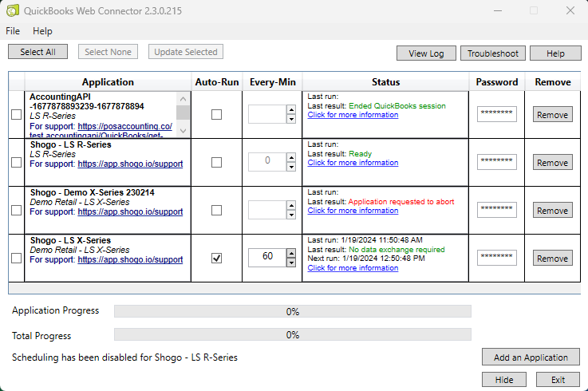
Task: Click the Total Progress bar
Action: coord(293,334)
